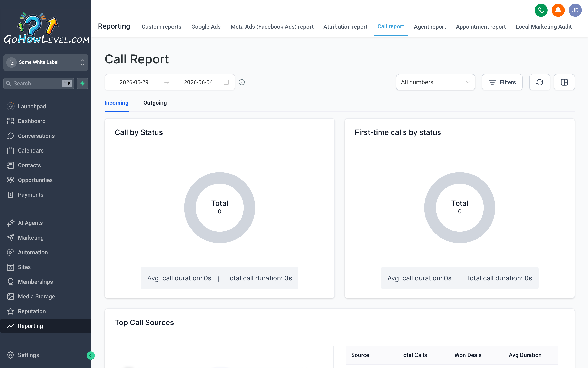Open Media Storage in sidebar
The height and width of the screenshot is (368, 588).
coord(46,296)
